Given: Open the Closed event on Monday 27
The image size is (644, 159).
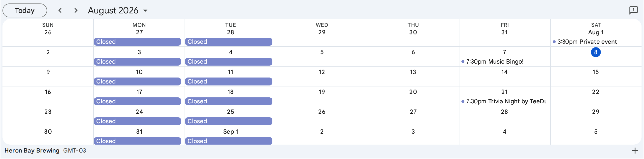Looking at the screenshot, I should click(x=137, y=41).
